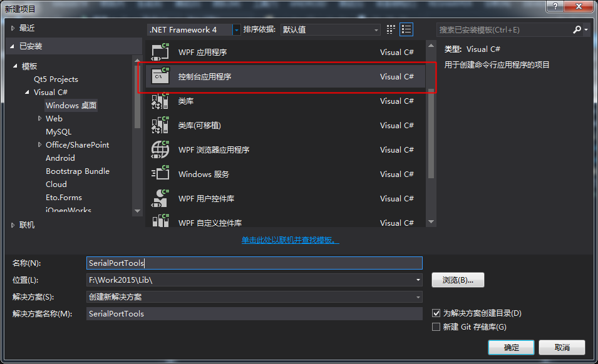This screenshot has height=364, width=598.
Task: Click the Windows 服务 template icon
Action: pos(160,174)
